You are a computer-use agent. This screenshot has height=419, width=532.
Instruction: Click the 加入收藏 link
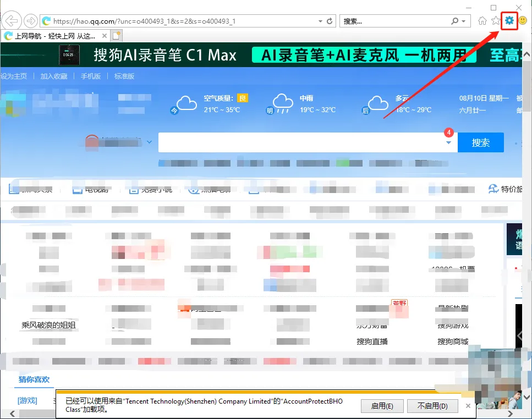53,76
